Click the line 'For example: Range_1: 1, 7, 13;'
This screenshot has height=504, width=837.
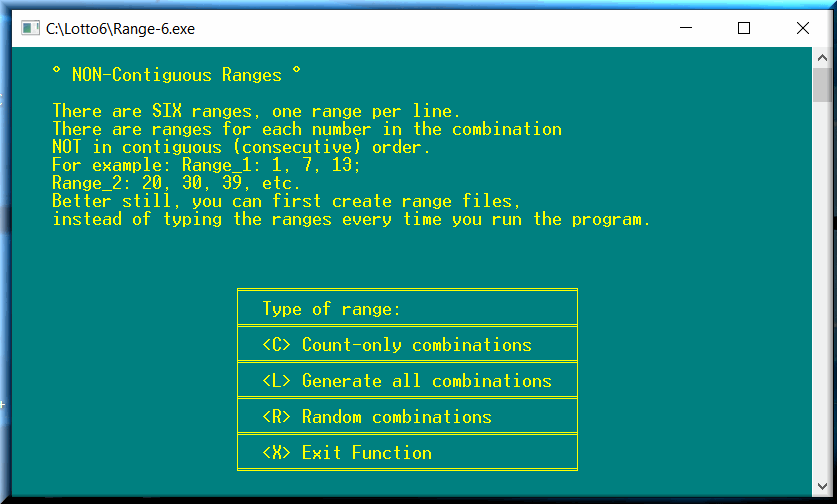click(x=206, y=164)
